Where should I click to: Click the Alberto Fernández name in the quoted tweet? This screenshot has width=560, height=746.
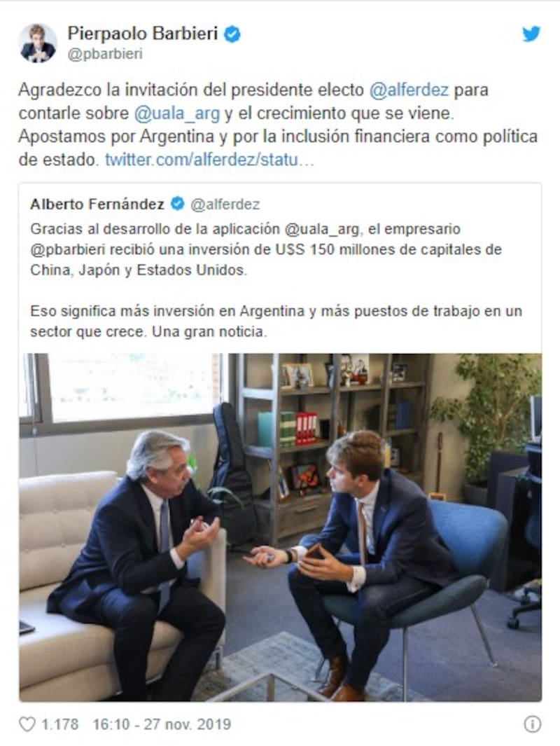[x=97, y=204]
